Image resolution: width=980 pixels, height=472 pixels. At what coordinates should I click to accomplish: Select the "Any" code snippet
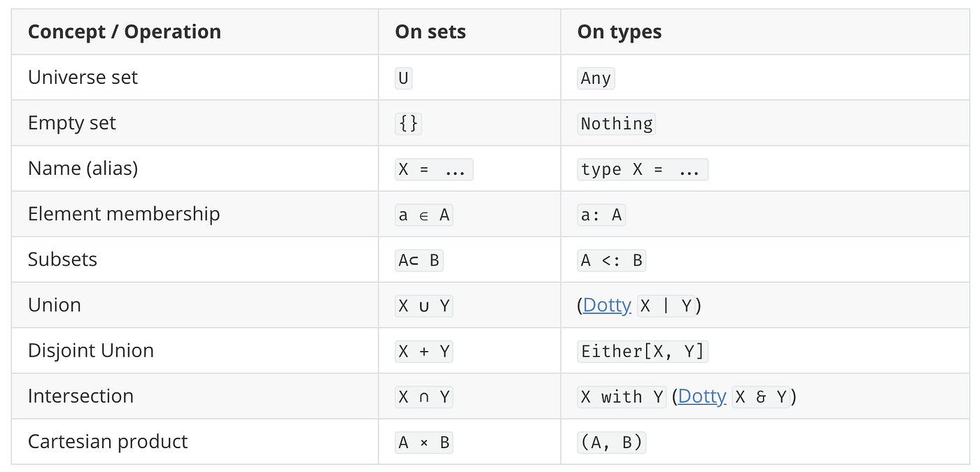pyautogui.click(x=596, y=78)
